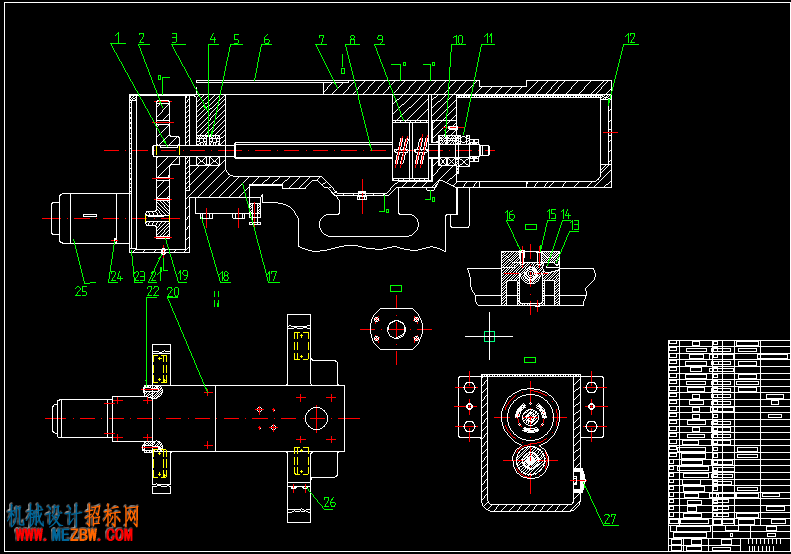Viewport: 791px width, 554px height.
Task: Select callout label 9 above the main section
Action: coord(380,39)
